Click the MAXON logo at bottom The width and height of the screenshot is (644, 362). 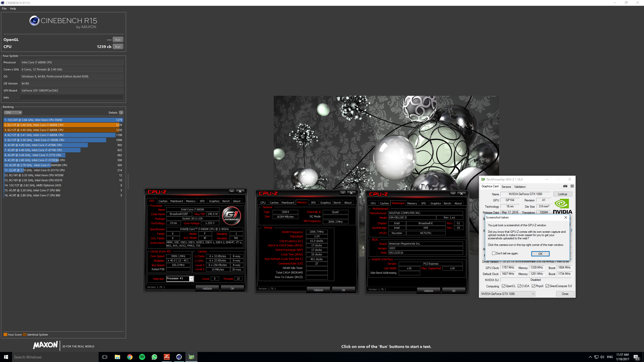coord(46,345)
